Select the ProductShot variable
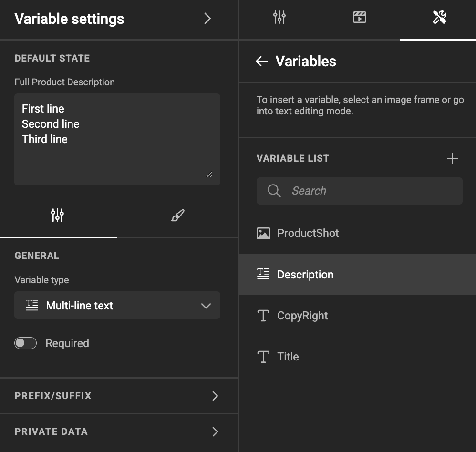Viewport: 476px width, 452px height. pyautogui.click(x=358, y=233)
